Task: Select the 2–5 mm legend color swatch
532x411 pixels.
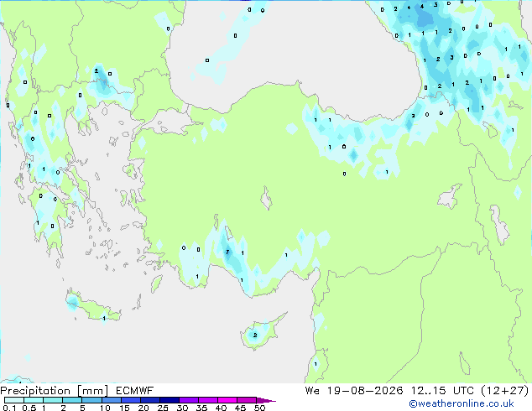Action: pos(72,400)
